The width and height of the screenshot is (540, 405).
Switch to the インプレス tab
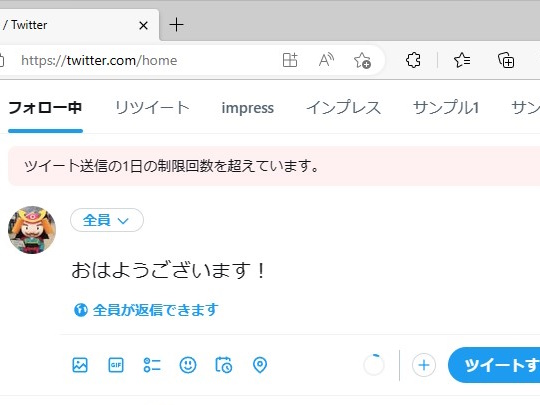pyautogui.click(x=343, y=108)
